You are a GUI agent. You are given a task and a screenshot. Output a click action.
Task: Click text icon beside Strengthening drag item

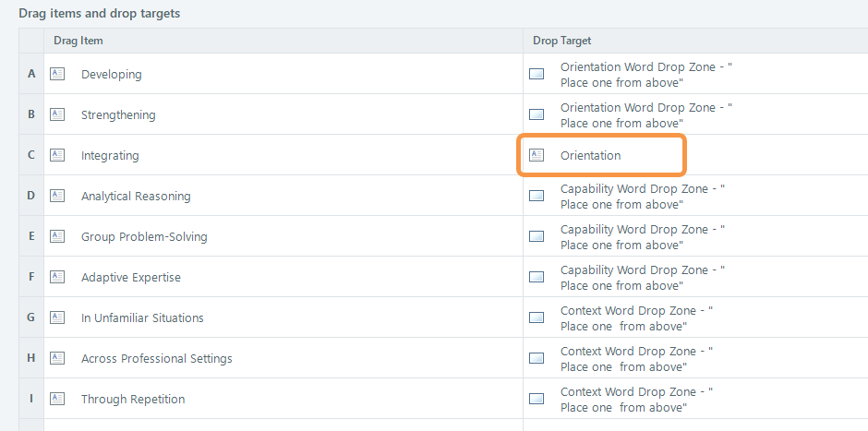pyautogui.click(x=57, y=114)
